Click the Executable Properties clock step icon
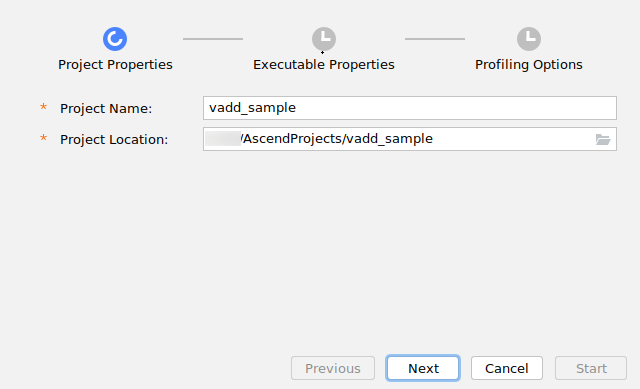 (324, 39)
